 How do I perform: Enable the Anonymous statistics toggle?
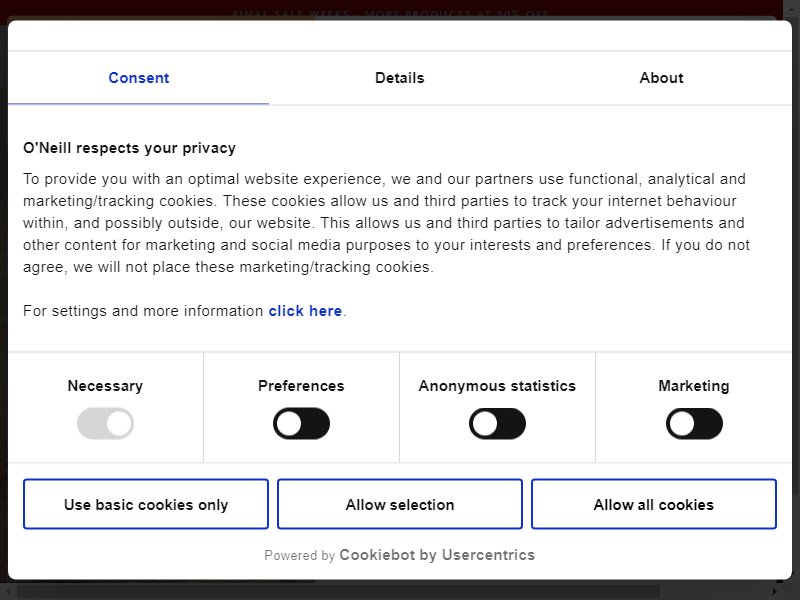pos(497,423)
